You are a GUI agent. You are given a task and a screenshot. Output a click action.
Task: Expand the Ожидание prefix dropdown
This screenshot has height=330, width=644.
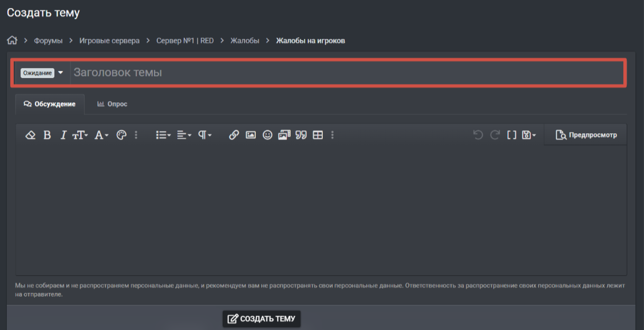pyautogui.click(x=42, y=73)
